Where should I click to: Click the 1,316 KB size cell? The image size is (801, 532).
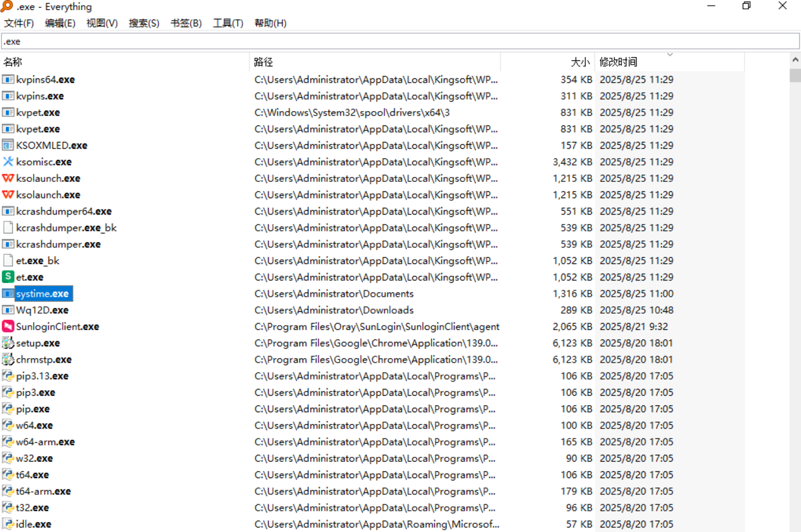pyautogui.click(x=573, y=294)
